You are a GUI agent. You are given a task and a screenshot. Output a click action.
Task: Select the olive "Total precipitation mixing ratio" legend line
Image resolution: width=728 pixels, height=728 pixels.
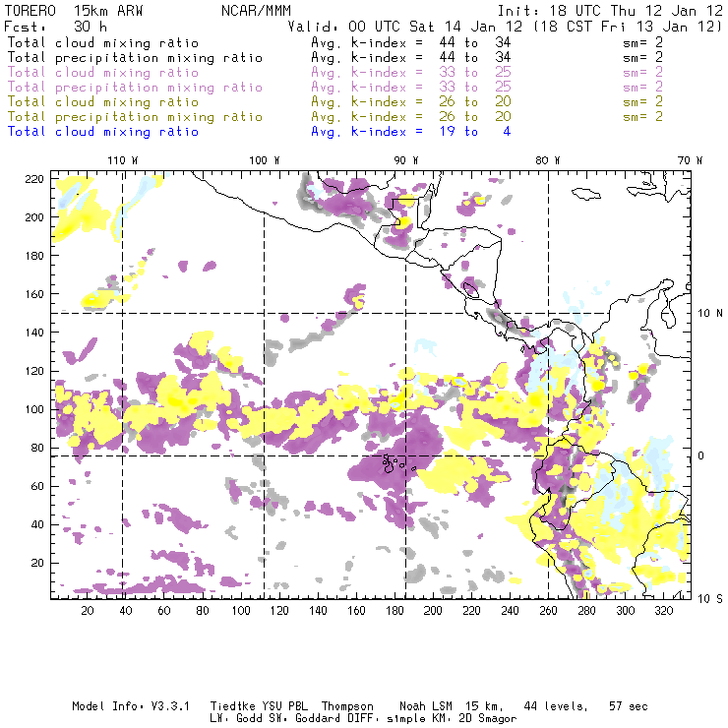[x=135, y=116]
